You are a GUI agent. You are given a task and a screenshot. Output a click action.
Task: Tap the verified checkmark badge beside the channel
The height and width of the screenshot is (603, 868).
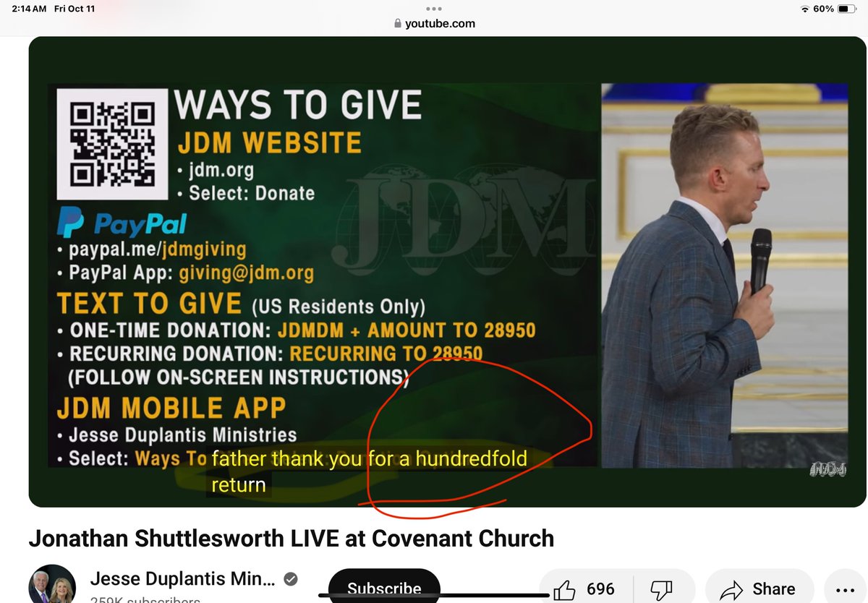pyautogui.click(x=291, y=580)
